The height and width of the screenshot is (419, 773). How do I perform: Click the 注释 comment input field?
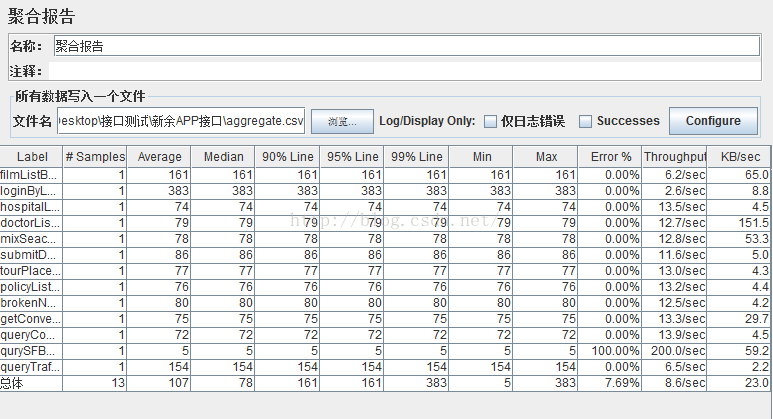[x=405, y=71]
